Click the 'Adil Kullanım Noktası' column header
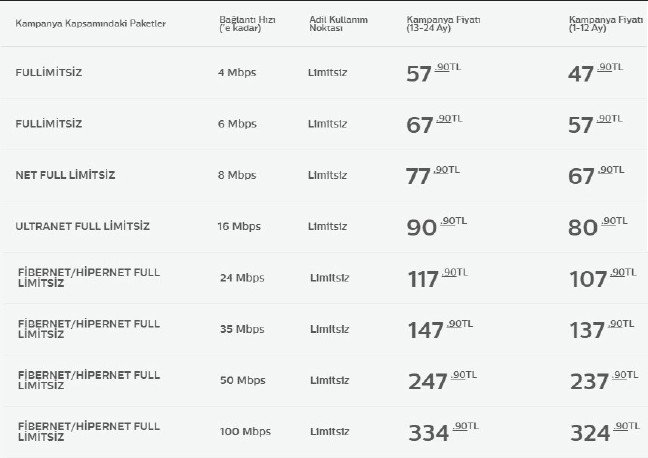648x458 pixels. (x=333, y=24)
